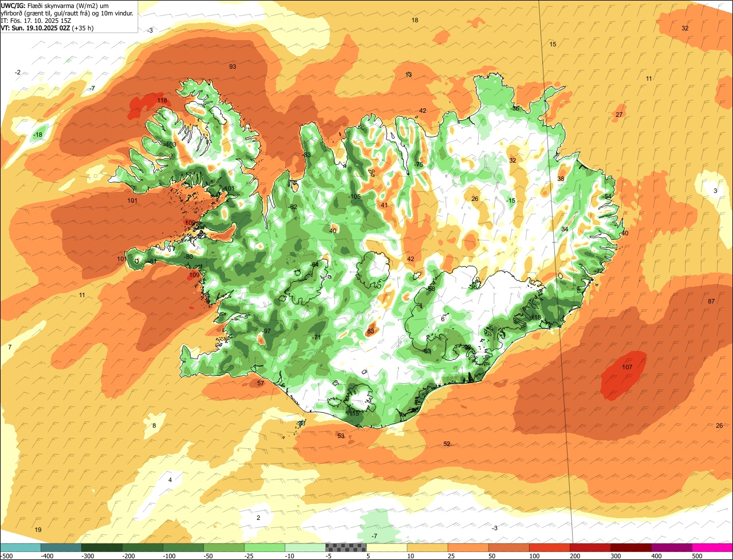Click the value 83 in the central highlands
733x560 pixels.
[x=371, y=331]
